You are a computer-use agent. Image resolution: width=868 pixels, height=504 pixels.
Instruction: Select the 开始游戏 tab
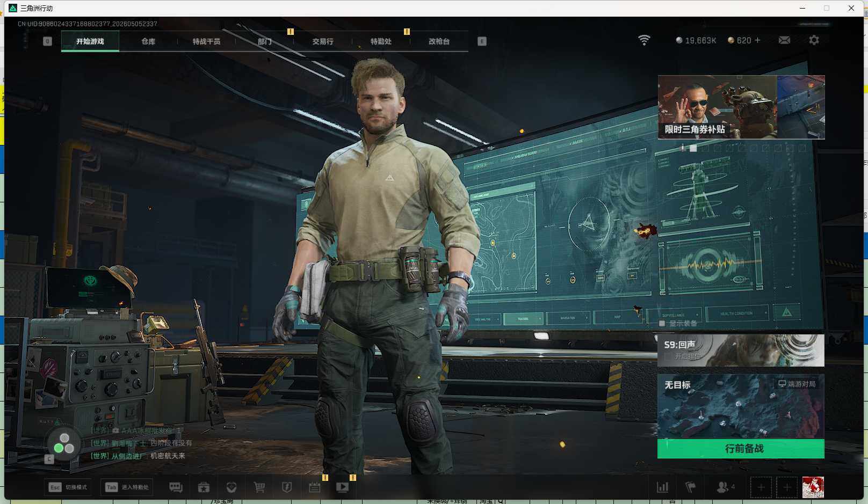(x=90, y=41)
